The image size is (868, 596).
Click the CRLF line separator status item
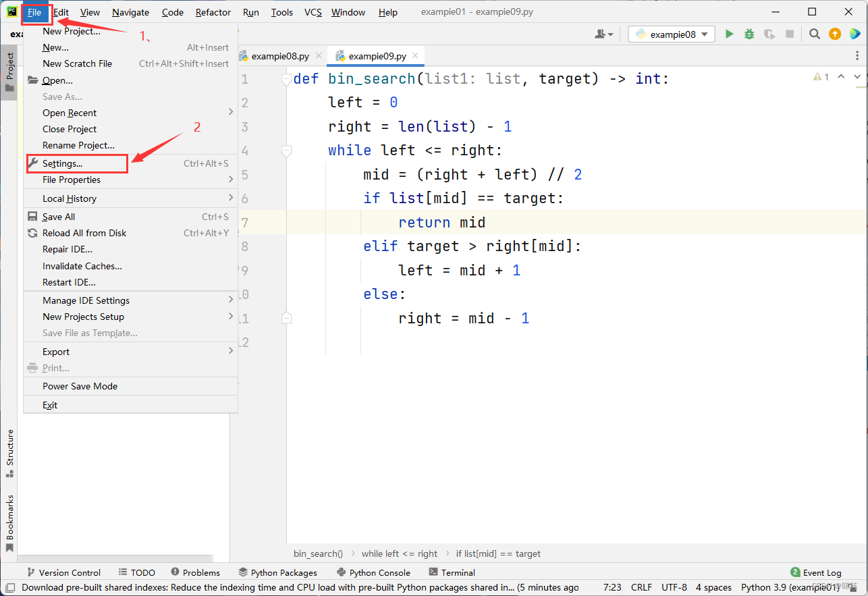[x=641, y=588]
